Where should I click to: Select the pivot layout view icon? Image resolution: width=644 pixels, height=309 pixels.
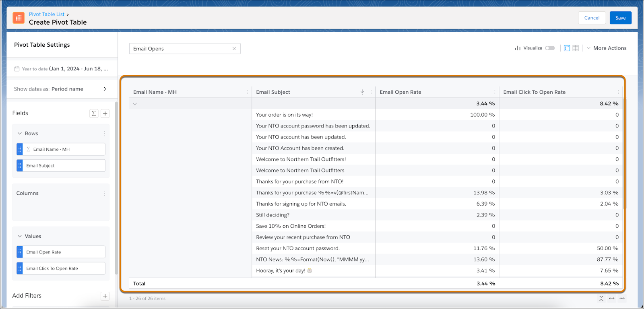[x=567, y=48]
